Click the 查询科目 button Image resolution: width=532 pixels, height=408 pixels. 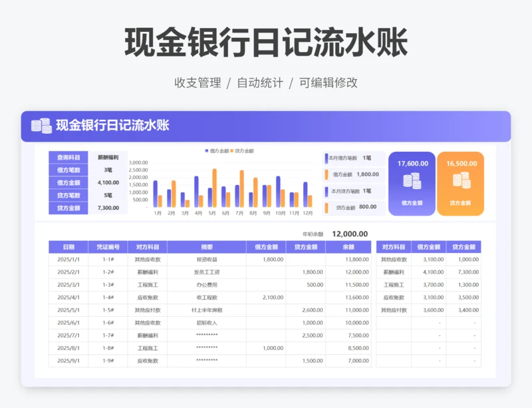[x=69, y=156]
